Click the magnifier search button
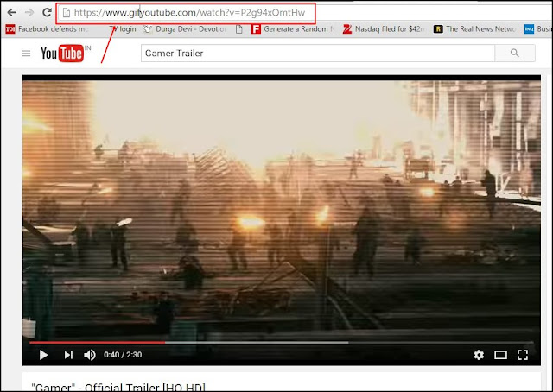Viewport: 553px width, 392px height. coord(515,54)
